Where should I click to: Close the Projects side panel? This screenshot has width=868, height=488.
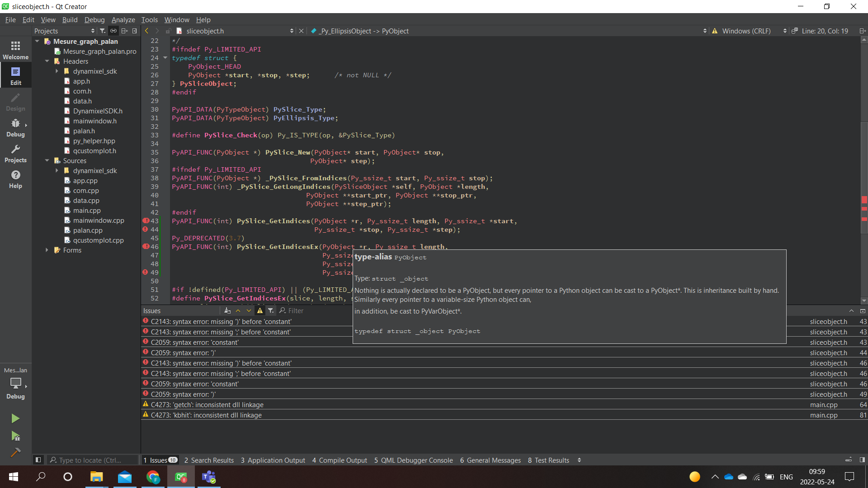coord(134,31)
